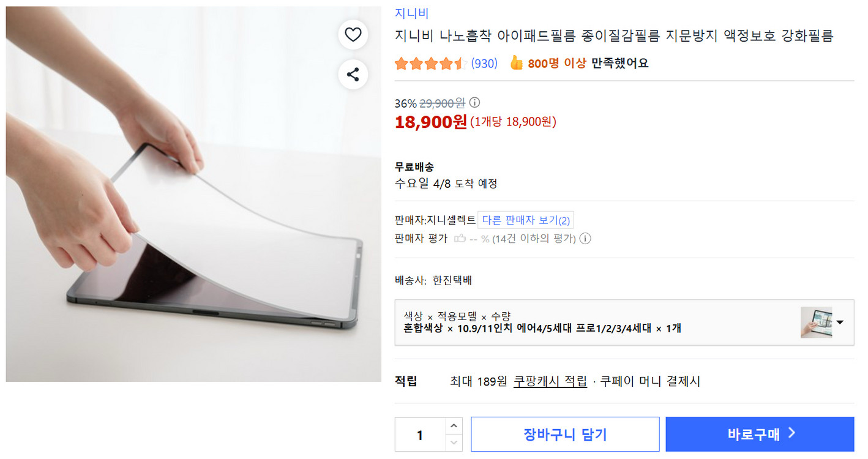
Task: Open price info via the ⓘ icon
Action: [x=476, y=103]
